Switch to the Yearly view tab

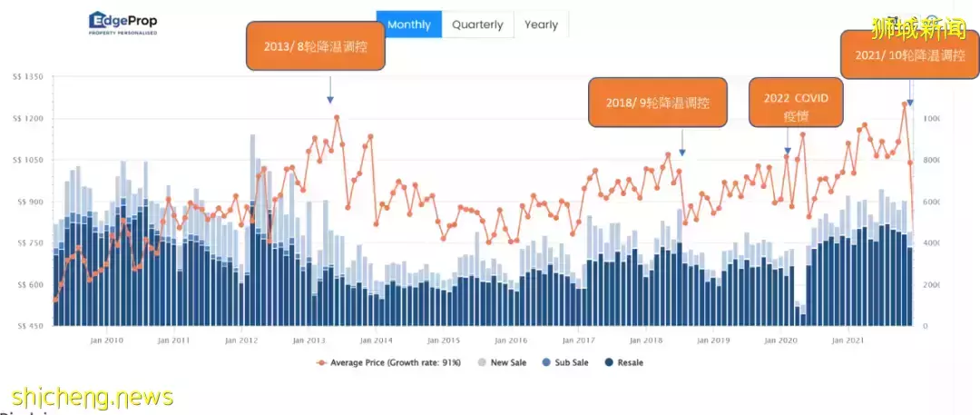(541, 25)
